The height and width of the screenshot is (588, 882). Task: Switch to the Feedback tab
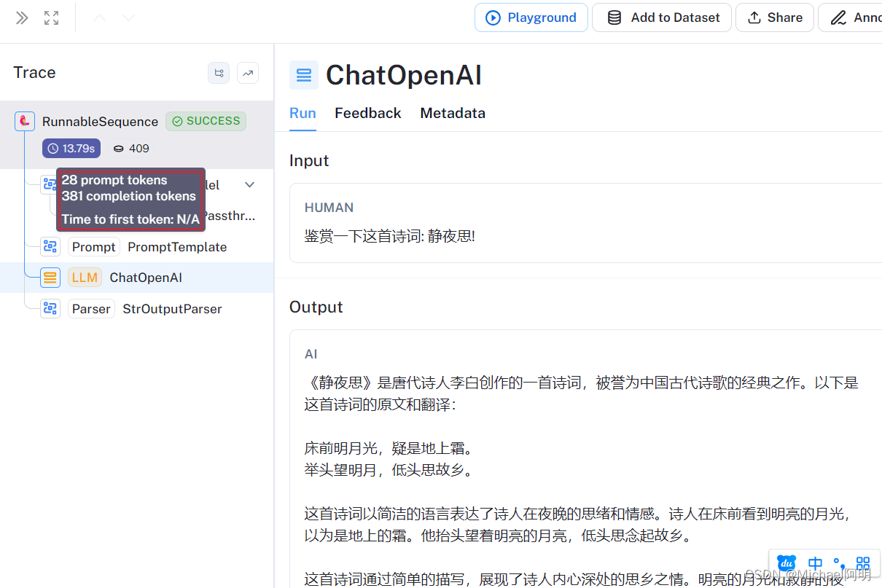[x=368, y=113]
